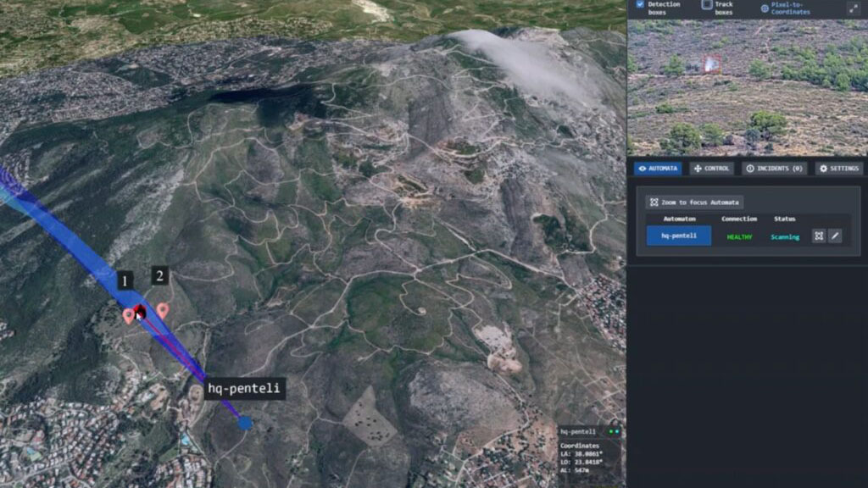Click the focus icon beside Scanning status
The height and width of the screenshot is (488, 868).
(x=819, y=236)
